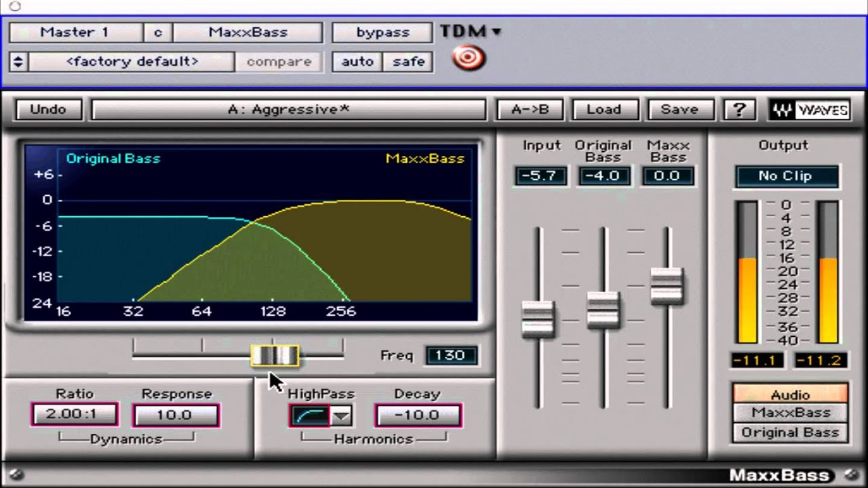Open the Waves logo button
This screenshot has height=488, width=868.
click(x=810, y=110)
